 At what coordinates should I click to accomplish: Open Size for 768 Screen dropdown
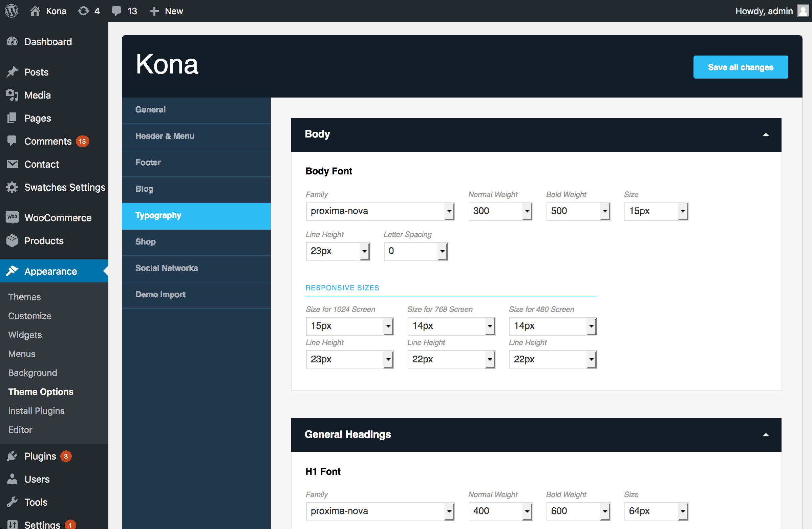point(451,326)
